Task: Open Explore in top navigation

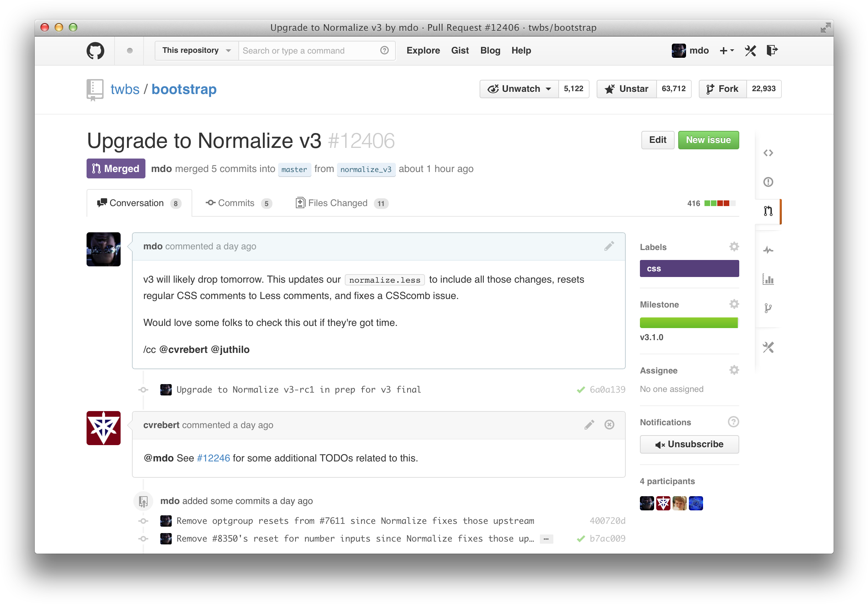Action: [x=423, y=50]
